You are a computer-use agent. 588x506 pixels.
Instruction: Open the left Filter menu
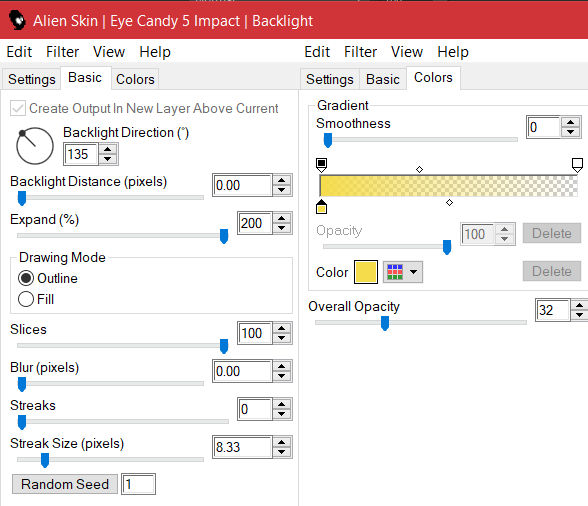pyautogui.click(x=62, y=52)
